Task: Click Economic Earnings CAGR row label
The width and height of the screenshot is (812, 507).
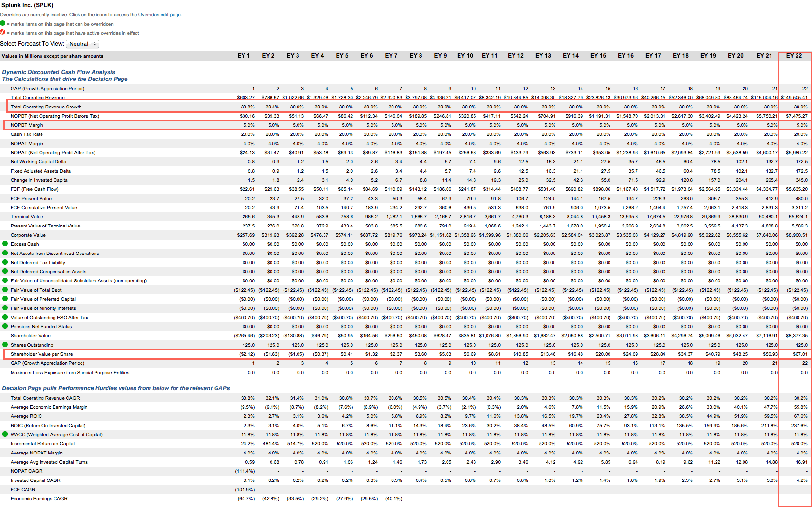Action: tap(39, 499)
